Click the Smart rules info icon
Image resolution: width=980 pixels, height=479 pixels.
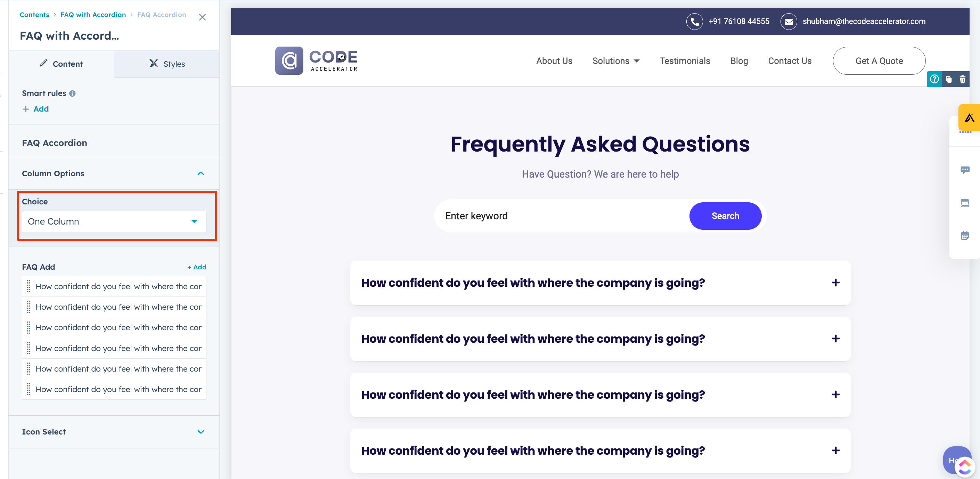[72, 93]
